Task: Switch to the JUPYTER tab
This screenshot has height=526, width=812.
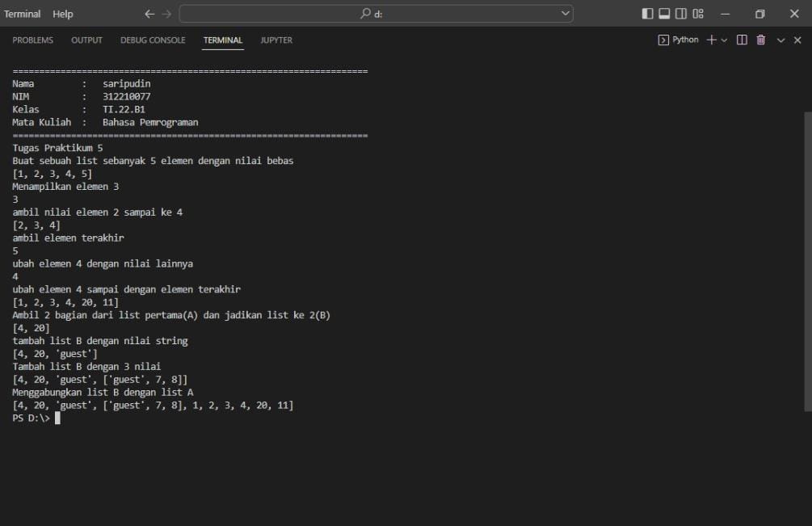Action: click(x=274, y=40)
